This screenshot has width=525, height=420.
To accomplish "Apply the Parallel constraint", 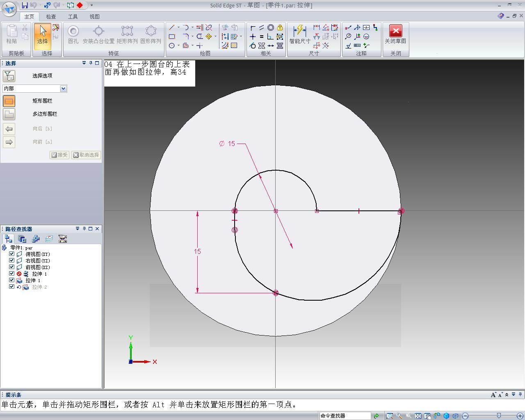I will tap(262, 27).
